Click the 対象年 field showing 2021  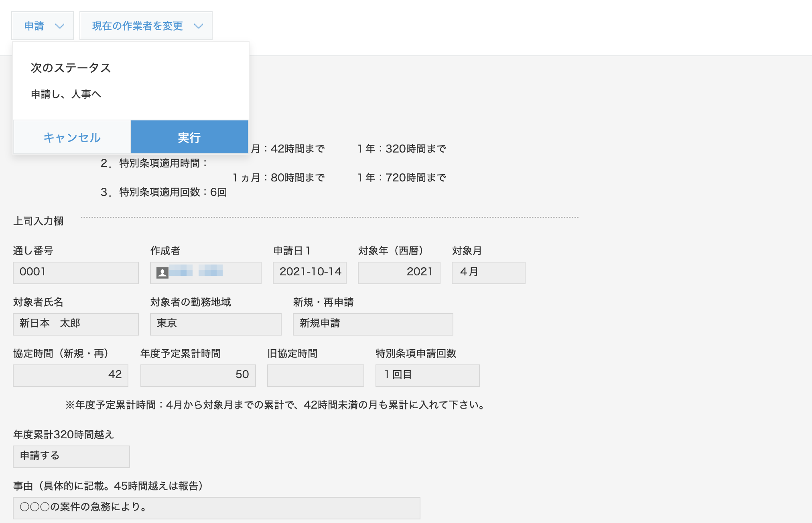tap(399, 273)
